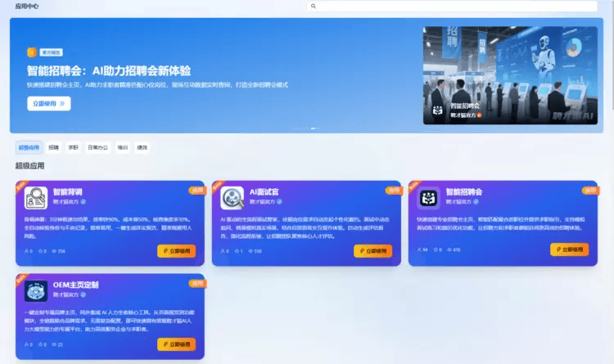Click the OEM主页定制 app icon

36,291
